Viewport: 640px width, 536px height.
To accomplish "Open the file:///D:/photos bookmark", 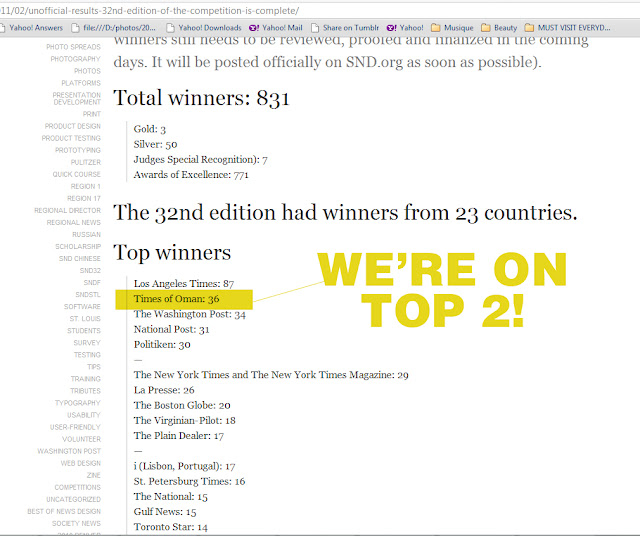I will tap(114, 28).
